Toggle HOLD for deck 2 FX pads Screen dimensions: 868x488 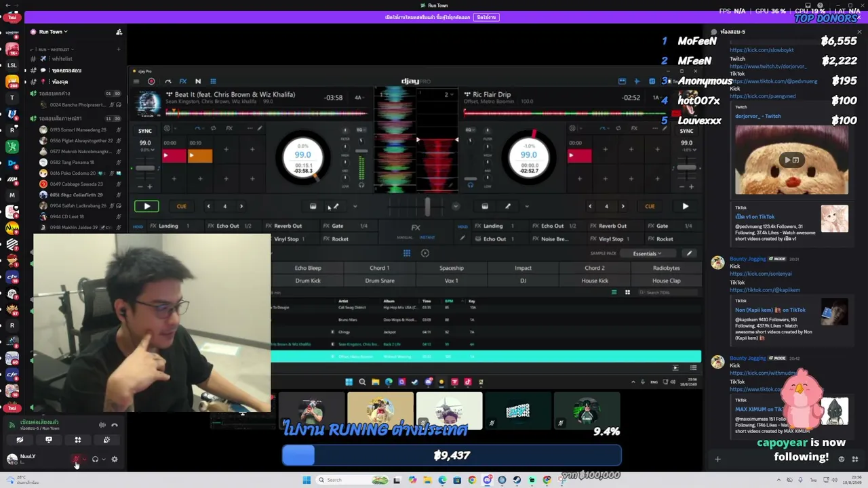462,226
